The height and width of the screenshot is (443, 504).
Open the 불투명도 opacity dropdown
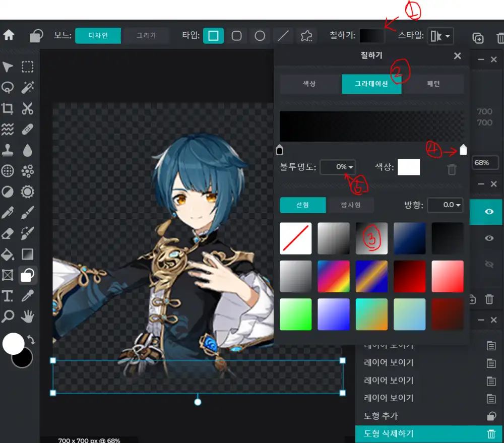point(338,167)
